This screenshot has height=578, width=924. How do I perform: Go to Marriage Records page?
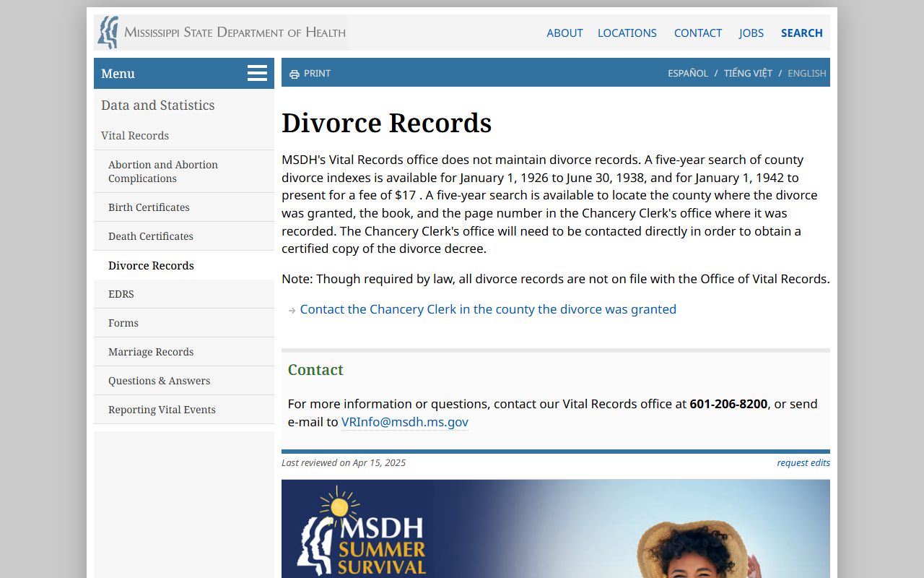click(184, 352)
